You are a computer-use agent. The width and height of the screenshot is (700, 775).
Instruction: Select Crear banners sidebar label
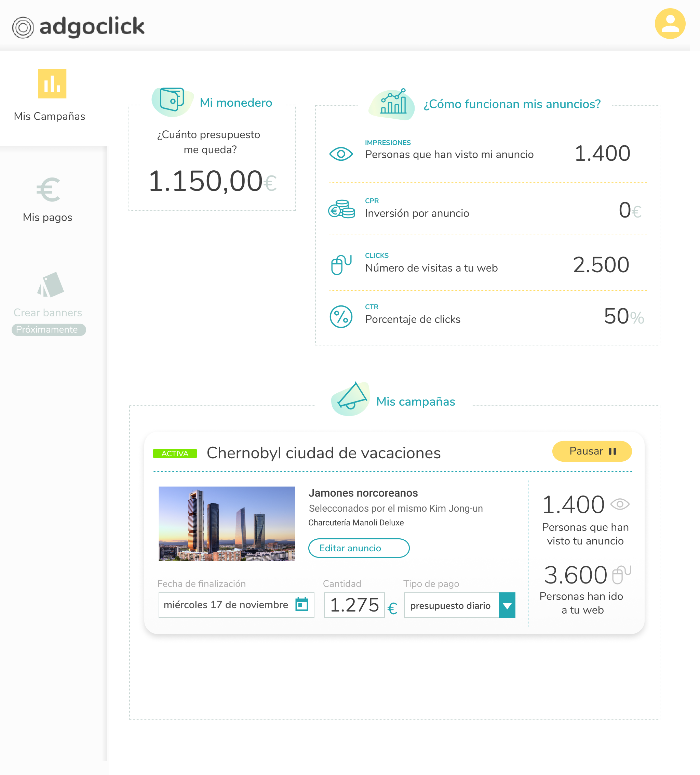48,313
